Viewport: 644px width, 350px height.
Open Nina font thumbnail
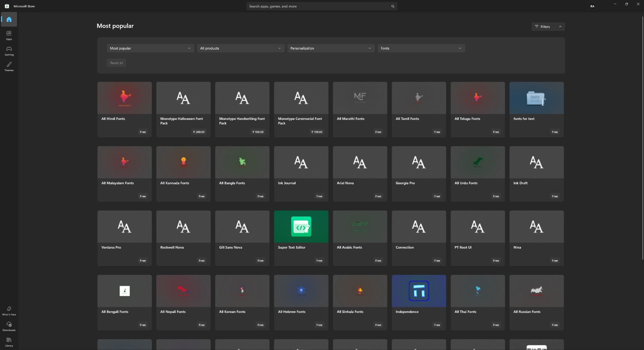(x=536, y=226)
